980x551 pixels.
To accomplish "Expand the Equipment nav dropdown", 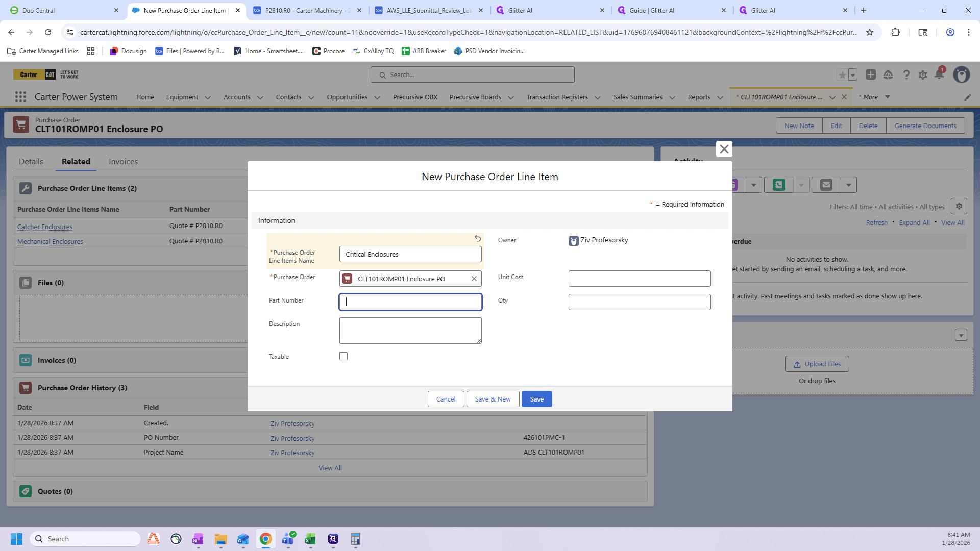I will pyautogui.click(x=208, y=97).
